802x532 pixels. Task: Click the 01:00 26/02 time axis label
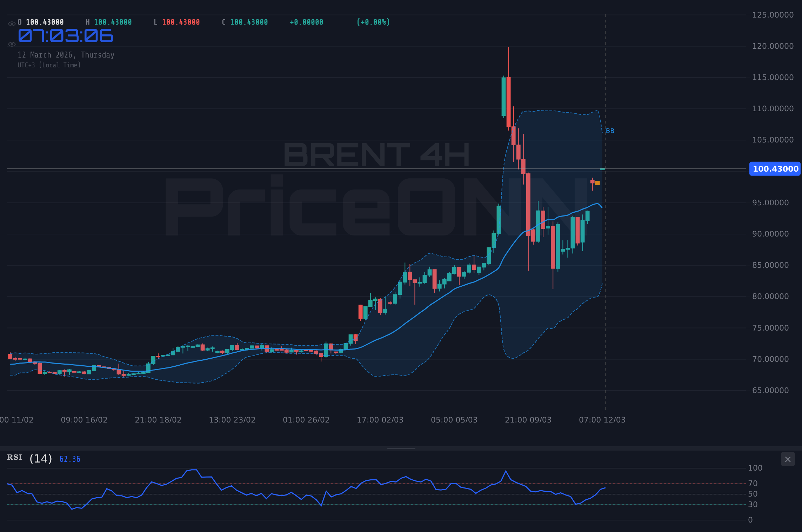(x=306, y=420)
